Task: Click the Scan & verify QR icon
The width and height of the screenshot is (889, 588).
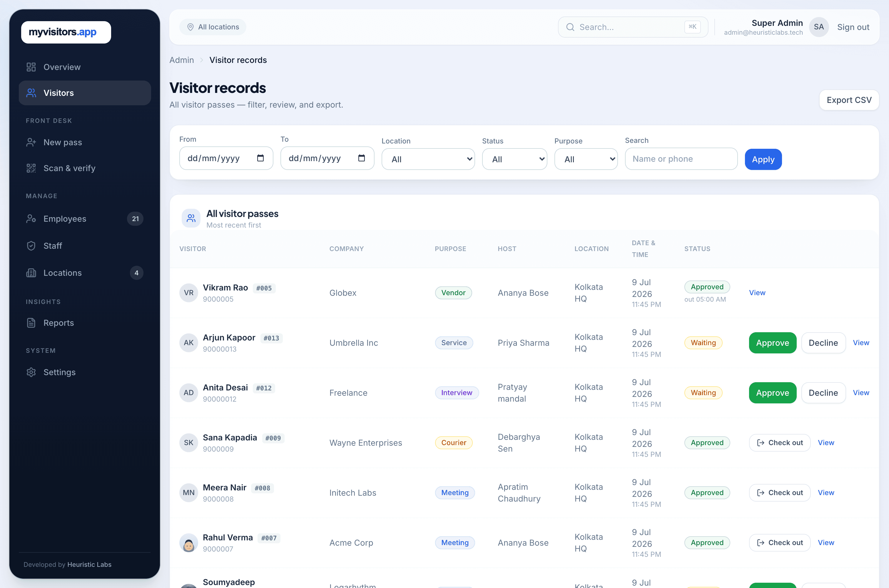Action: [x=31, y=168]
